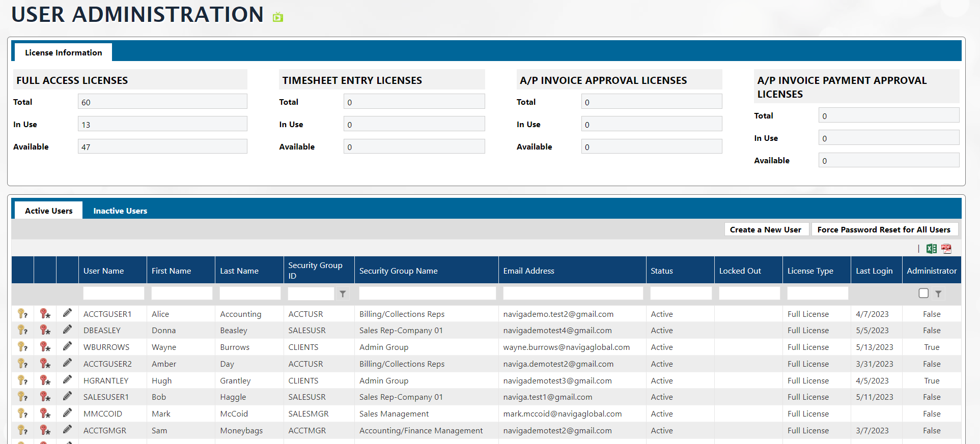Export user list to PDF
The width and height of the screenshot is (980, 444).
946,249
